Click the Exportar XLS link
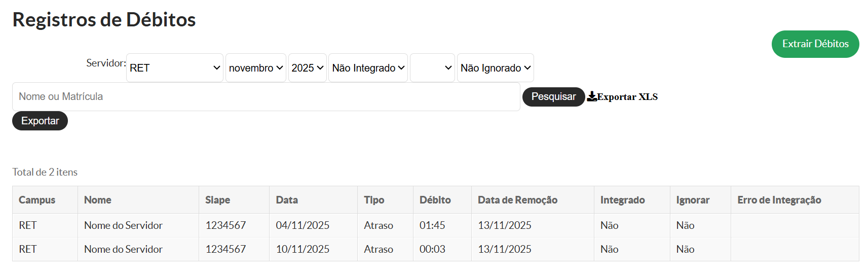The width and height of the screenshot is (868, 271). (627, 97)
